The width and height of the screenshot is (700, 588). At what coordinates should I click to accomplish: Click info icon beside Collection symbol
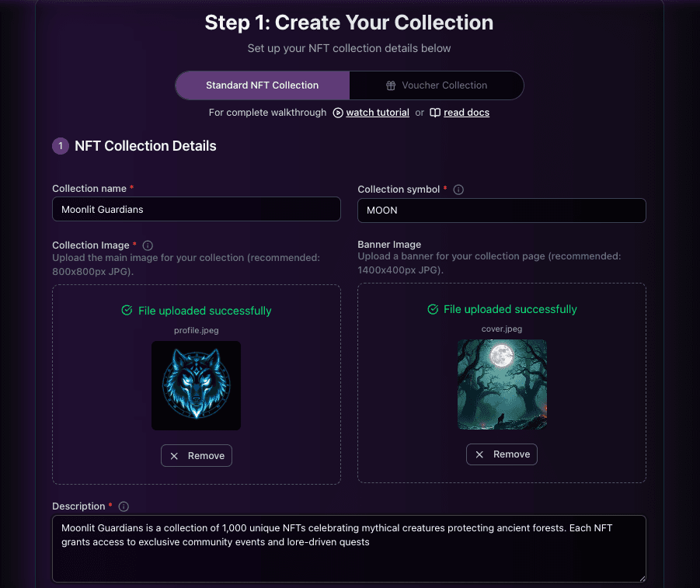pos(458,190)
